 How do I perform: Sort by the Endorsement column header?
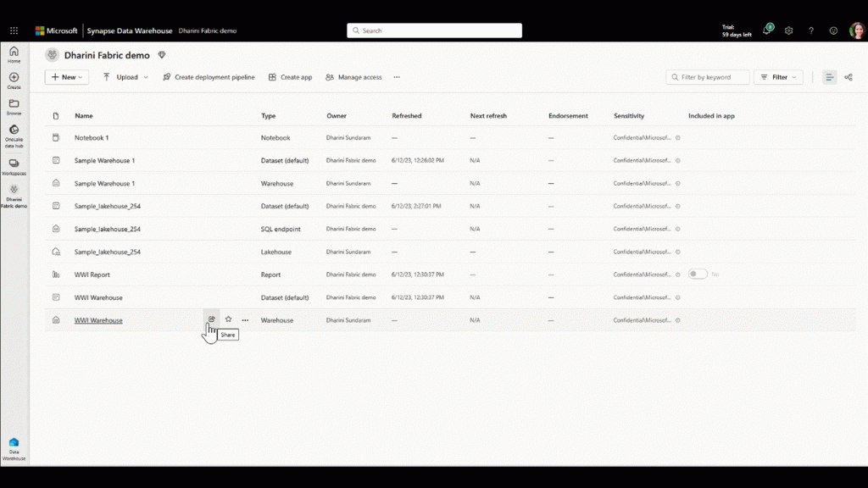pyautogui.click(x=568, y=115)
